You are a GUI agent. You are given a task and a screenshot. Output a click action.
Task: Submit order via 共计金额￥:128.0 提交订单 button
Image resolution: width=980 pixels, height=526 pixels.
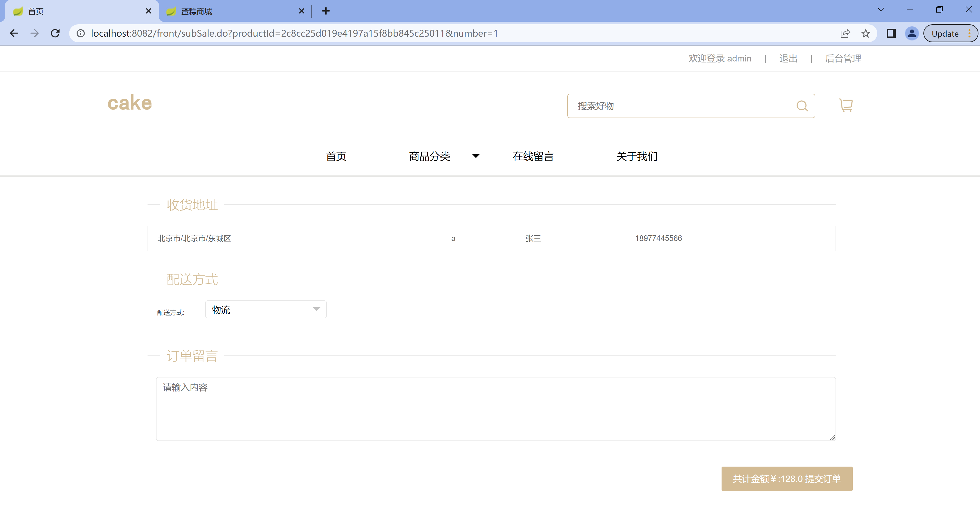pos(787,478)
